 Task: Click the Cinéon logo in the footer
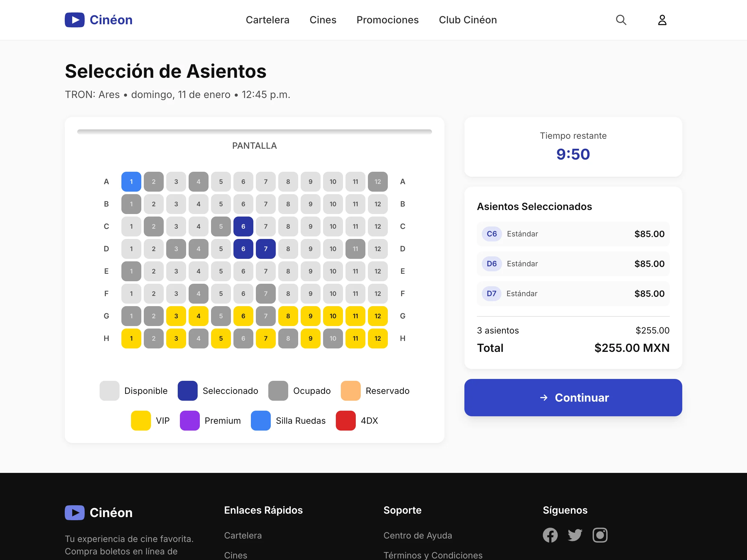click(74, 512)
